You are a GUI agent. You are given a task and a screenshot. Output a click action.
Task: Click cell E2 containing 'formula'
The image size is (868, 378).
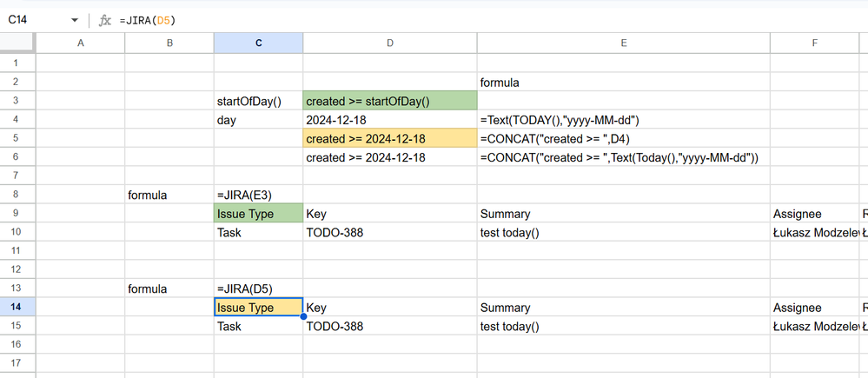(624, 82)
